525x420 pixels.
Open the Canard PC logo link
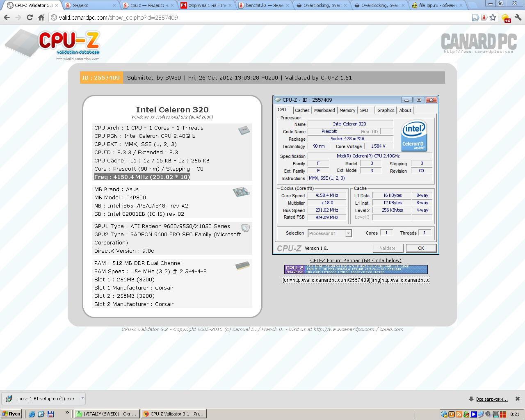478,43
